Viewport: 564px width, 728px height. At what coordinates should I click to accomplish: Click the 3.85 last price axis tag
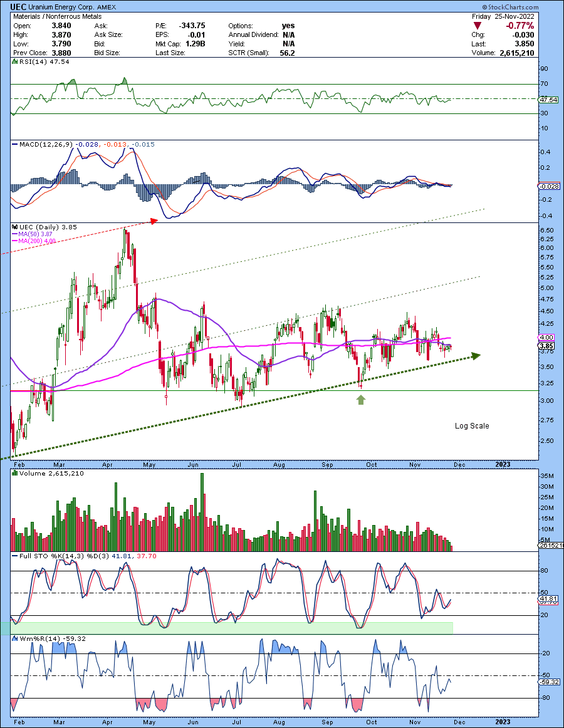[x=547, y=346]
